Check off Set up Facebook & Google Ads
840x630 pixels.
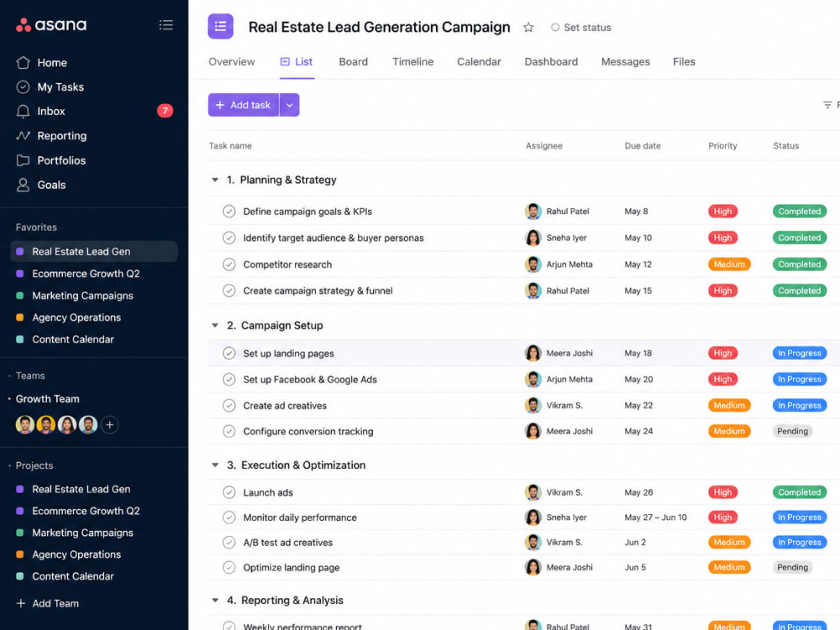click(x=228, y=380)
